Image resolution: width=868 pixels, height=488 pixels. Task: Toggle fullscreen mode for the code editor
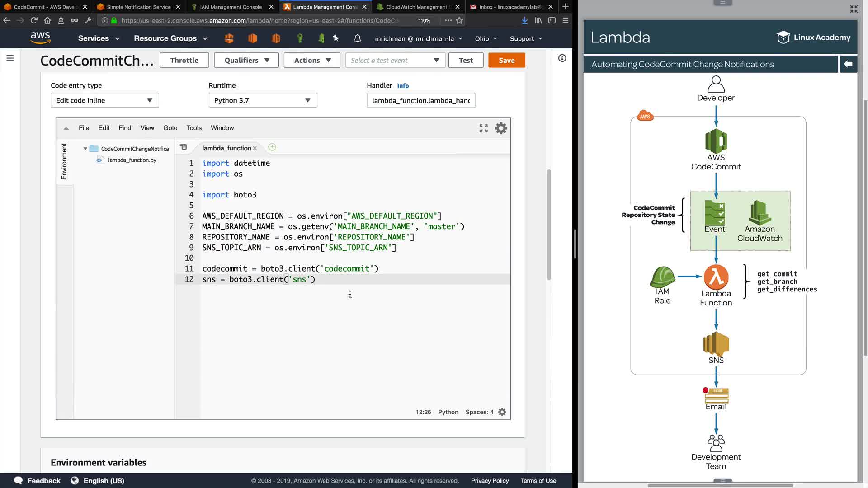point(483,128)
